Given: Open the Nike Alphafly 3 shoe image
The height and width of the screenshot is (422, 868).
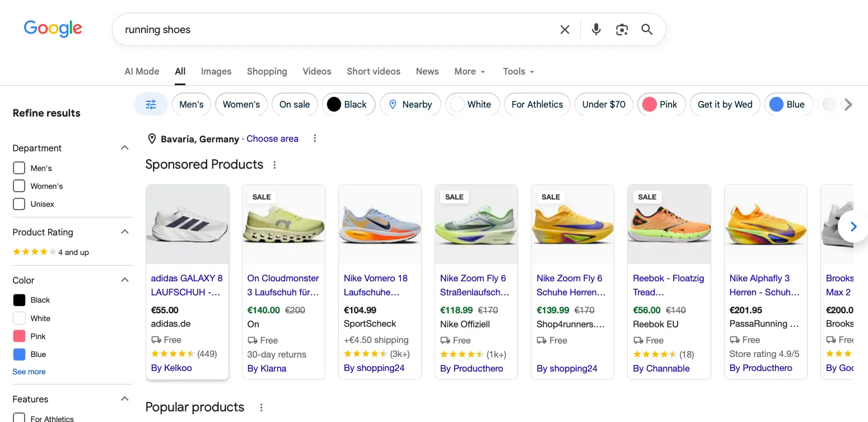Looking at the screenshot, I should [x=766, y=224].
